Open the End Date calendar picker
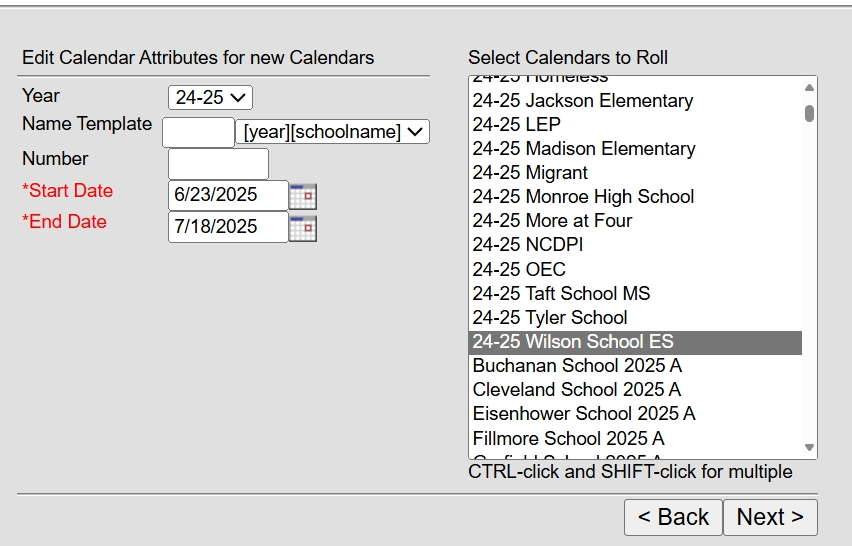Viewport: 852px width, 546px height. [x=302, y=228]
